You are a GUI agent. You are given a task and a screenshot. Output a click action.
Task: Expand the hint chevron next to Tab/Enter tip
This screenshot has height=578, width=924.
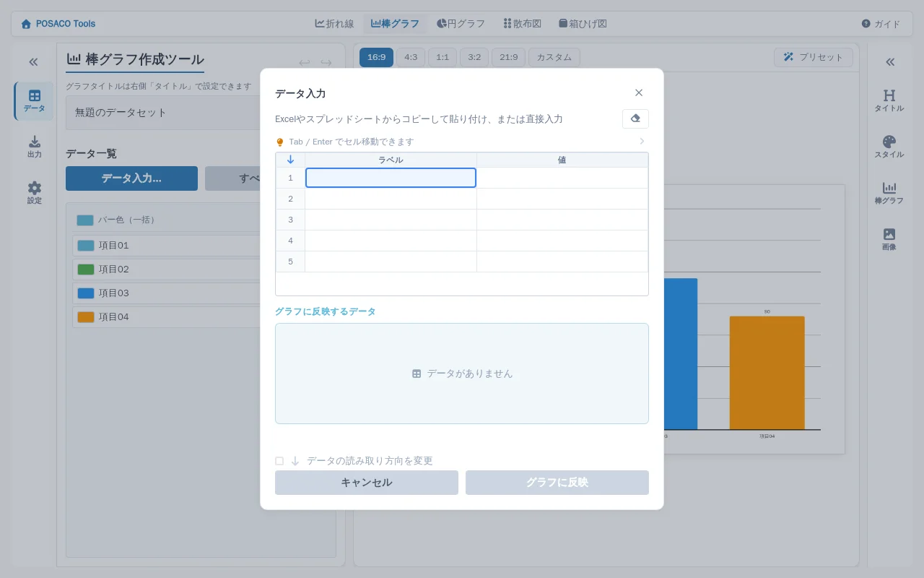pyautogui.click(x=642, y=142)
